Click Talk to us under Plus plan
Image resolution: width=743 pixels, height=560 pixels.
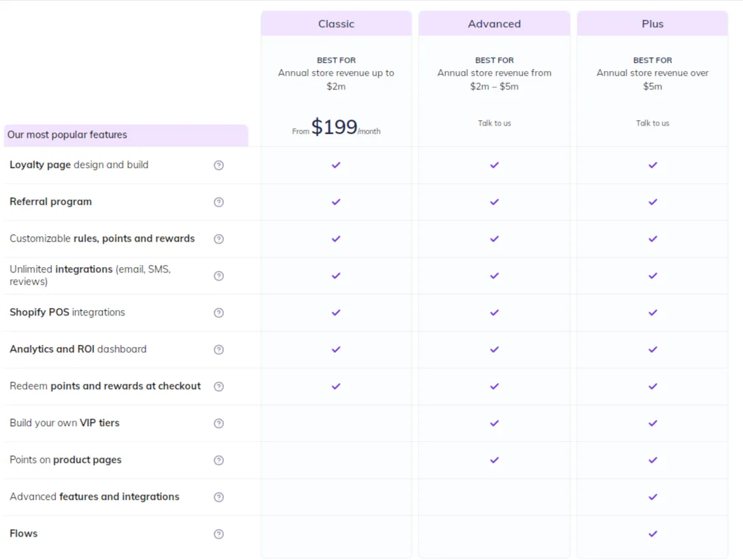click(x=652, y=123)
